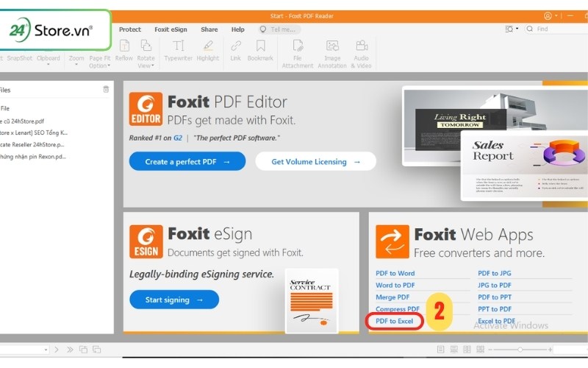The image size is (588, 368).
Task: Click the Rotate View icon
Action: click(146, 46)
